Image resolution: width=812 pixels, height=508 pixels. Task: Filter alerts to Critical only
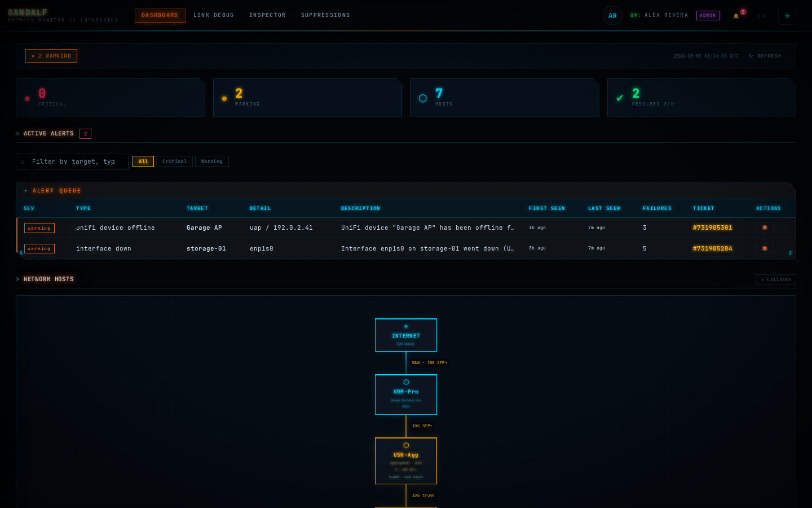click(x=174, y=161)
